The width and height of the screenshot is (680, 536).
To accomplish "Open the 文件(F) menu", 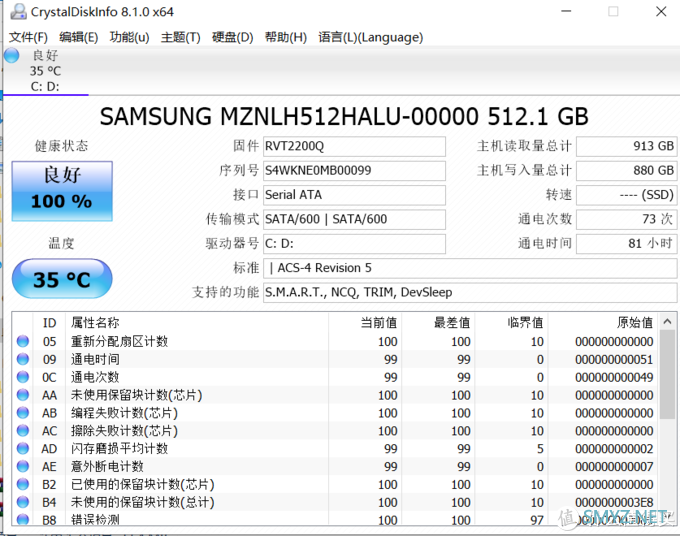I will click(29, 37).
